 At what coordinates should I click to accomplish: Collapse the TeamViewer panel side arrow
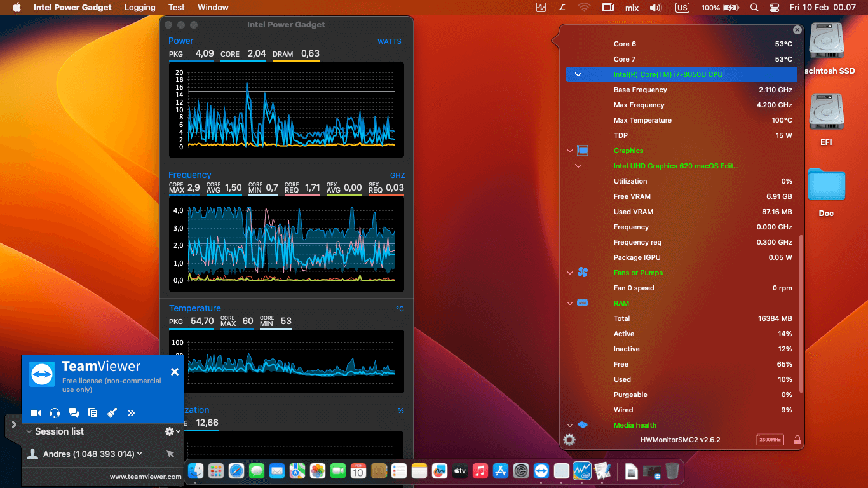pyautogui.click(x=14, y=424)
